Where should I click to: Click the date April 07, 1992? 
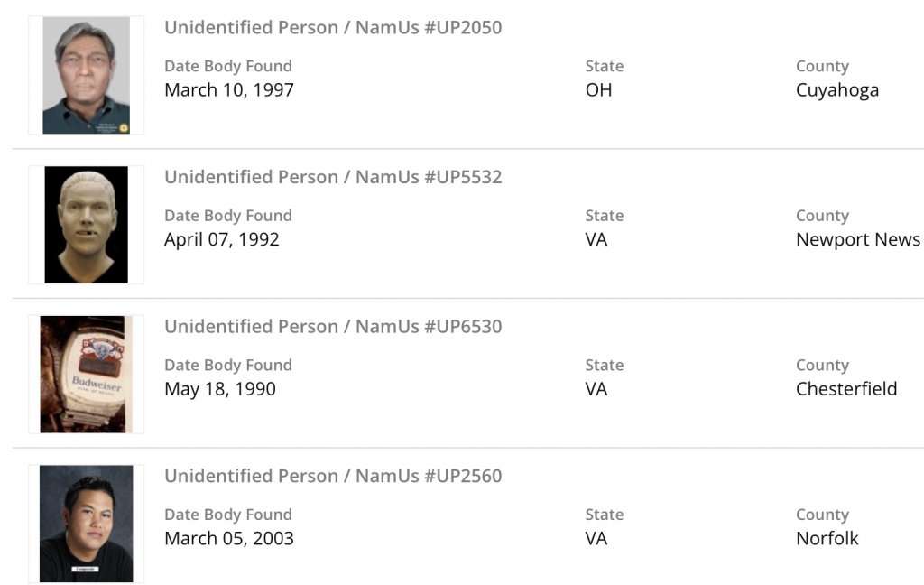click(222, 239)
